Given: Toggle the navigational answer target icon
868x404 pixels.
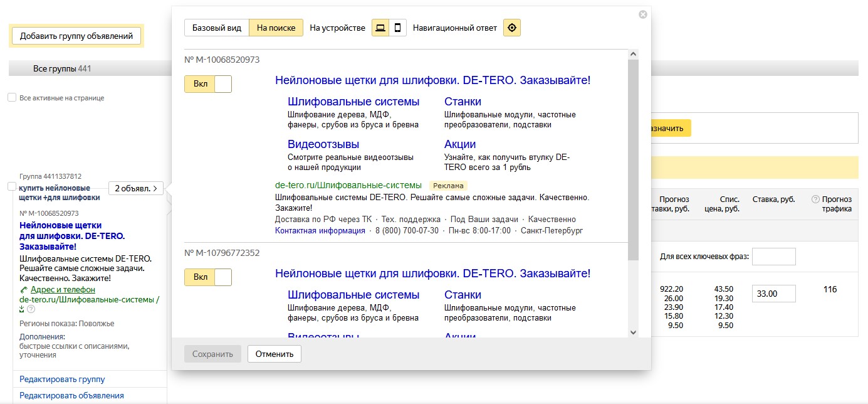Looking at the screenshot, I should (x=512, y=28).
